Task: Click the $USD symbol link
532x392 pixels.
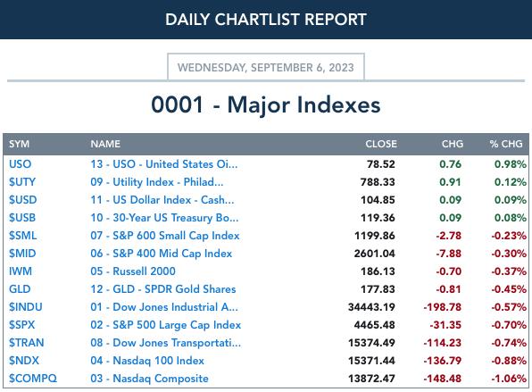Action: coord(22,200)
